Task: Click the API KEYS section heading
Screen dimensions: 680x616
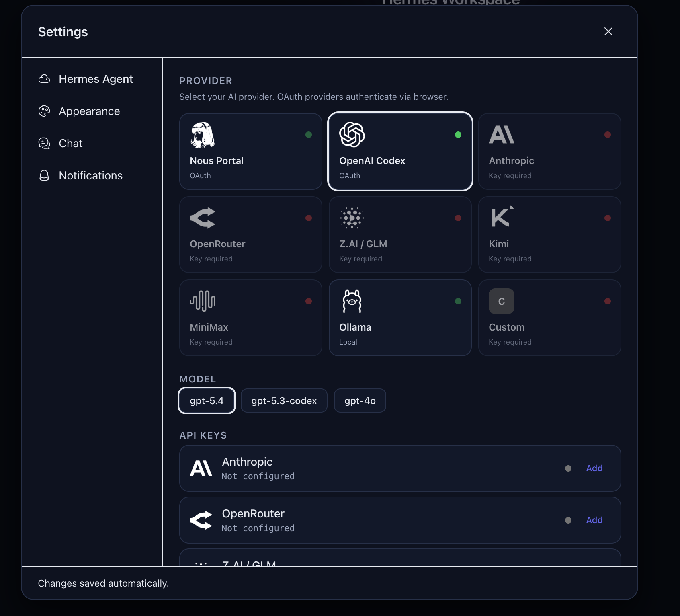Action: point(203,435)
